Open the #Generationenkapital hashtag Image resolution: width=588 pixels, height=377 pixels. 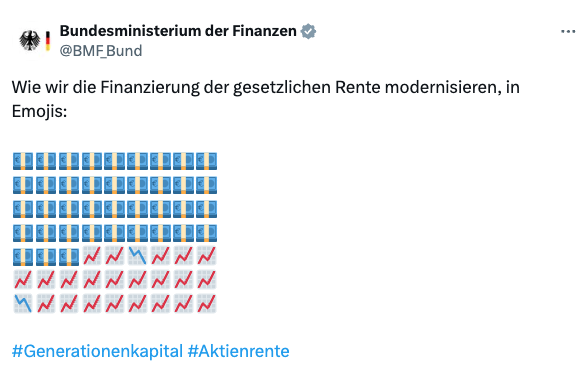97,351
